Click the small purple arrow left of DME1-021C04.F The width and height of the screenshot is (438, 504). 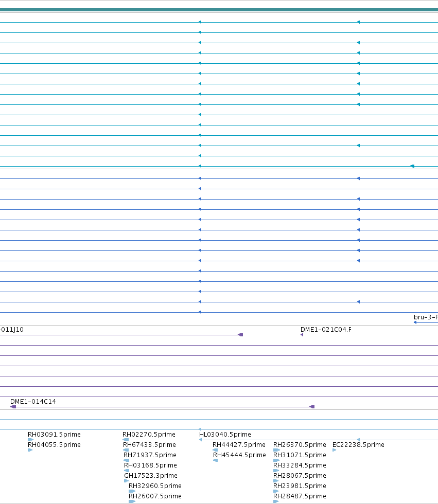click(x=302, y=335)
